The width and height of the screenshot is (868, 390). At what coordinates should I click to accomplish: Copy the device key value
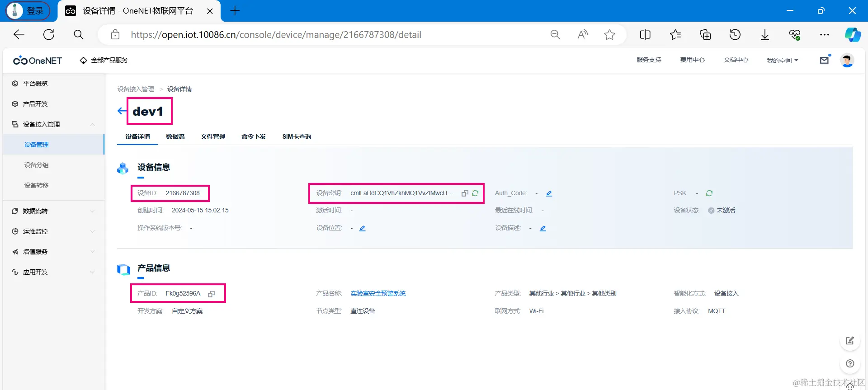coord(465,193)
